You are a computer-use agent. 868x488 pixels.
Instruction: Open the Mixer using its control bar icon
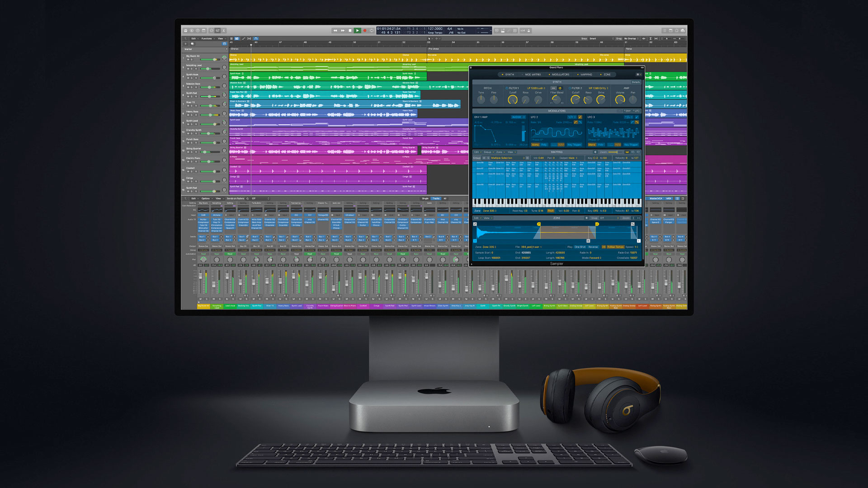[217, 30]
